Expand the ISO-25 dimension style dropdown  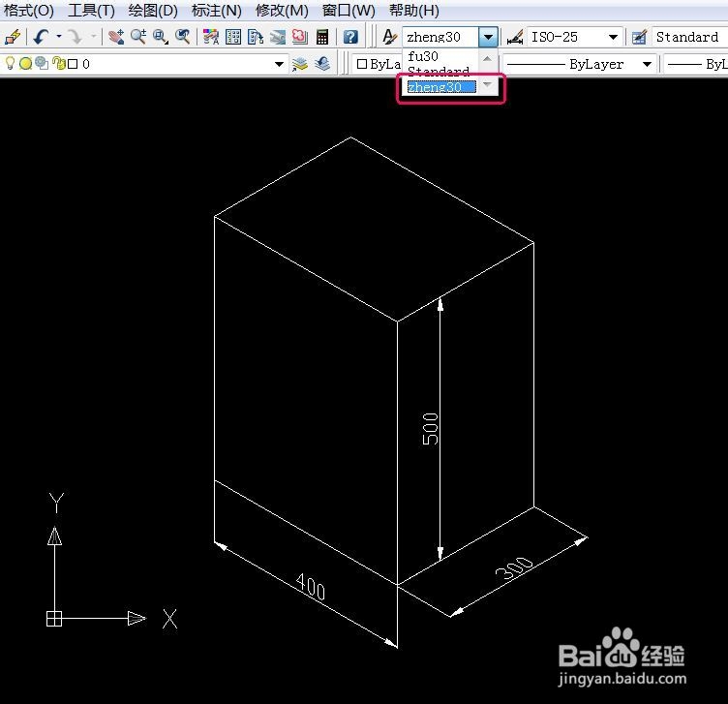point(613,37)
